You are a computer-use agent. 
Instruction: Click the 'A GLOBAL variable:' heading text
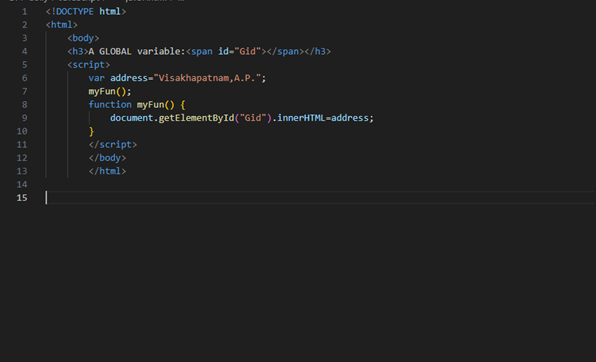[x=137, y=52]
